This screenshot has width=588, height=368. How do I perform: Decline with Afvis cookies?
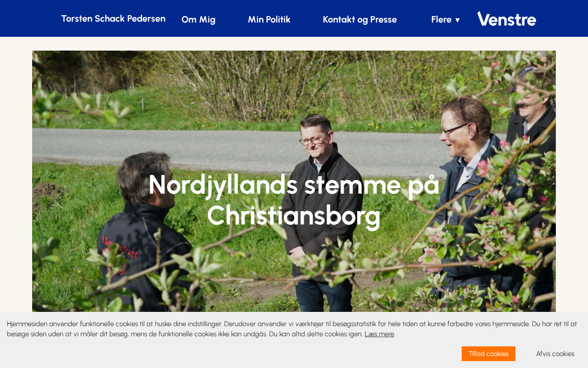coord(555,354)
